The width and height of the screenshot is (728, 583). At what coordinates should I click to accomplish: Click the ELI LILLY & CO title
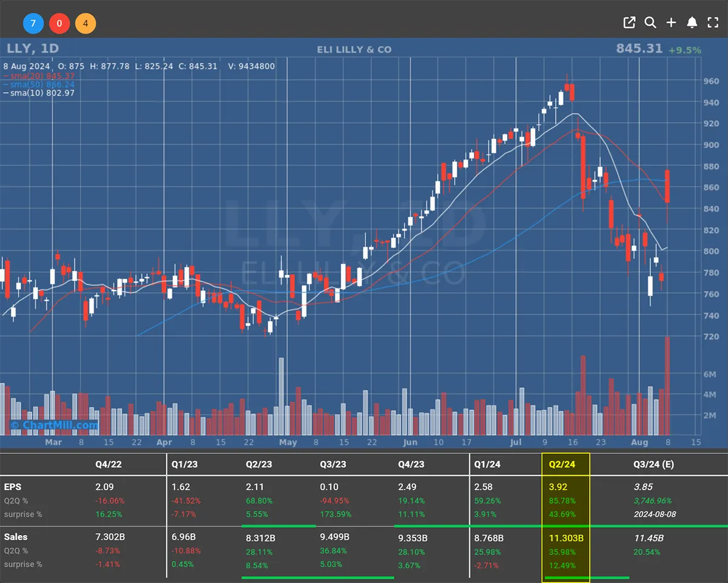pos(354,49)
